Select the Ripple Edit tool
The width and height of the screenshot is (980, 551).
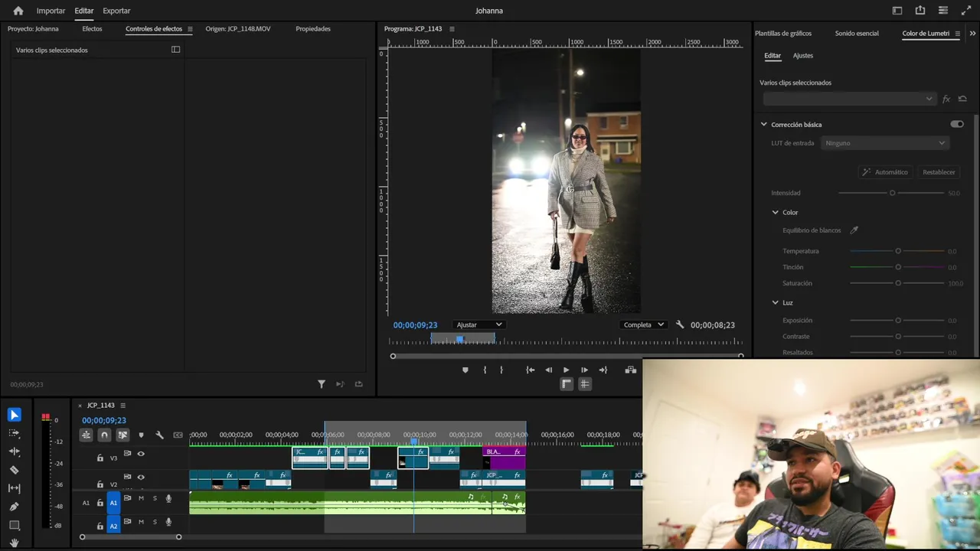14,452
